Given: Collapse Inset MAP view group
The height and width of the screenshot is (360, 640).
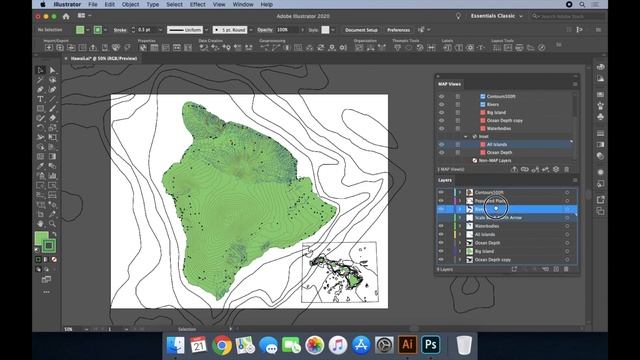Looking at the screenshot, I should [x=466, y=136].
